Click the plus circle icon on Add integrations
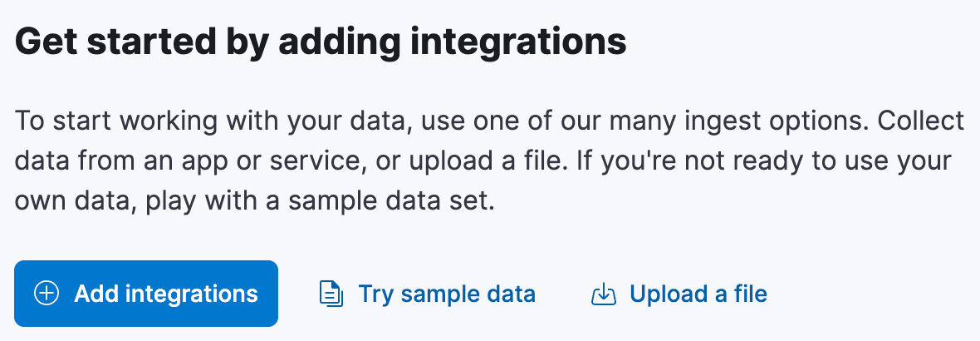This screenshot has width=980, height=341. [47, 294]
